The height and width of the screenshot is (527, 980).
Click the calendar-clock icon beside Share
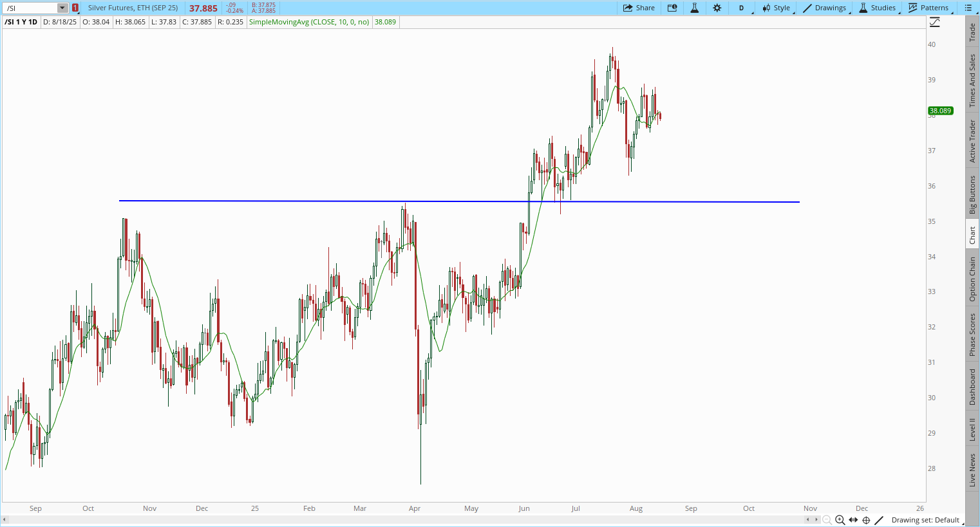672,8
